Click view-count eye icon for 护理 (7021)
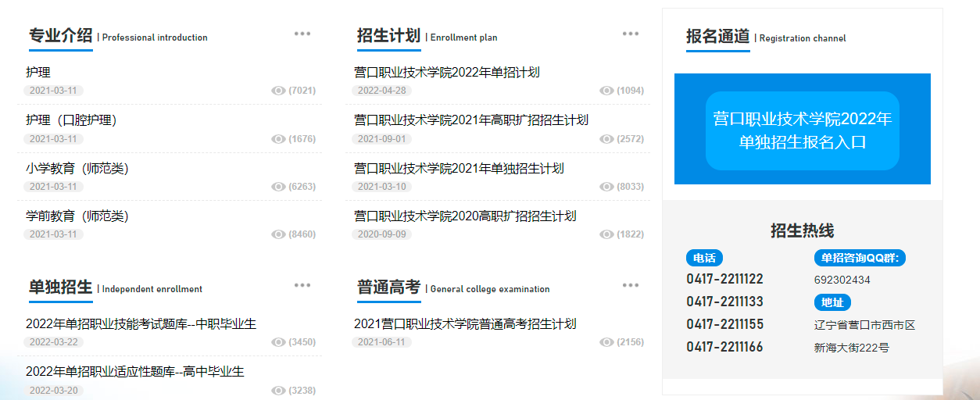 [278, 91]
